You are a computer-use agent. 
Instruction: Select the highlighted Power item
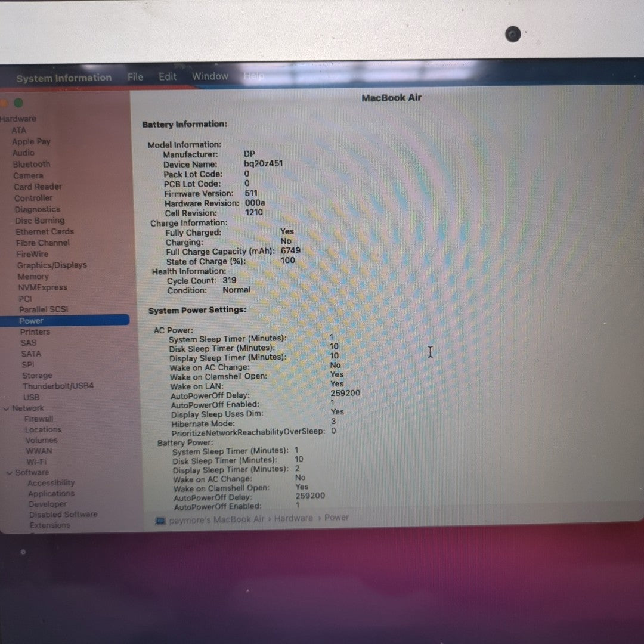click(x=65, y=321)
